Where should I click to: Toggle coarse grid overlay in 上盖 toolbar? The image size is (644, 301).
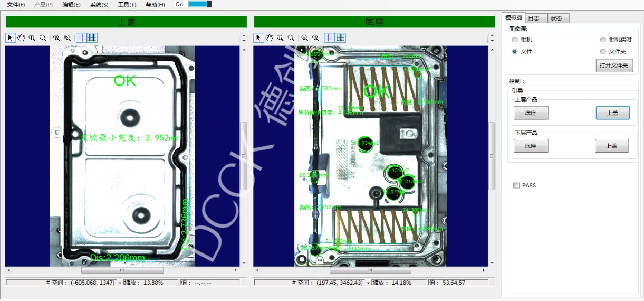[x=81, y=37]
